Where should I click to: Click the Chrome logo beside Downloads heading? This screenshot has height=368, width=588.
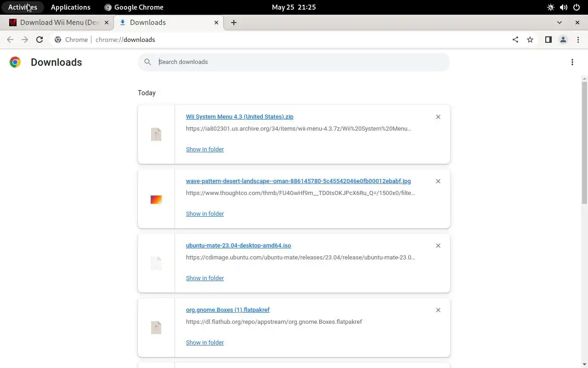[15, 62]
